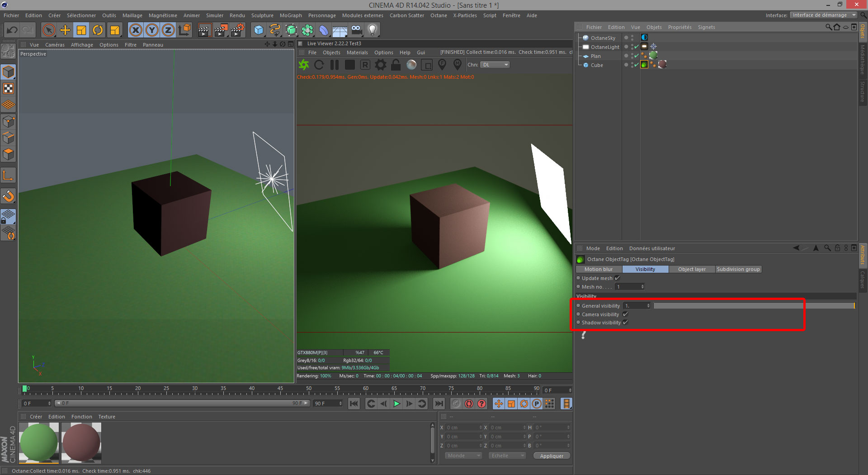The width and height of the screenshot is (868, 475).
Task: Lock the Live Viewer resolution
Action: 396,65
